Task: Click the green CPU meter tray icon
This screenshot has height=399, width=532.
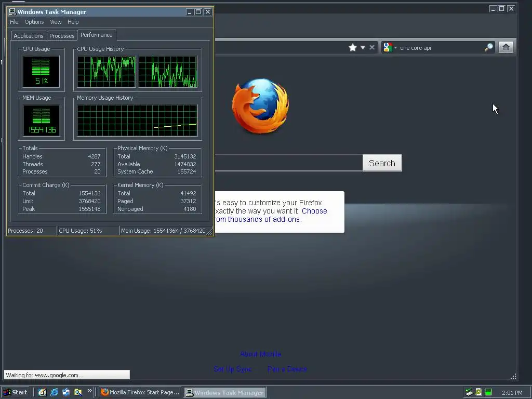Action: click(488, 392)
